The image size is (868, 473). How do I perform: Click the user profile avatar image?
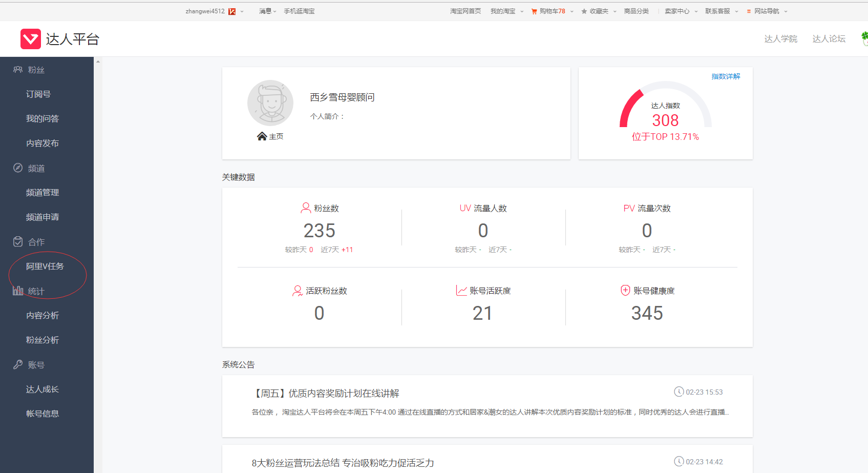tap(270, 103)
